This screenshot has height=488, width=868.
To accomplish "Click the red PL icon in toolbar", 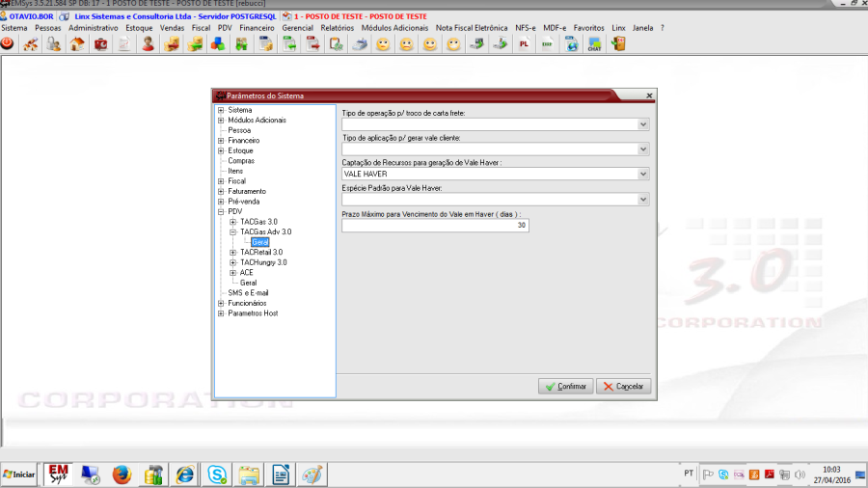I will (524, 43).
